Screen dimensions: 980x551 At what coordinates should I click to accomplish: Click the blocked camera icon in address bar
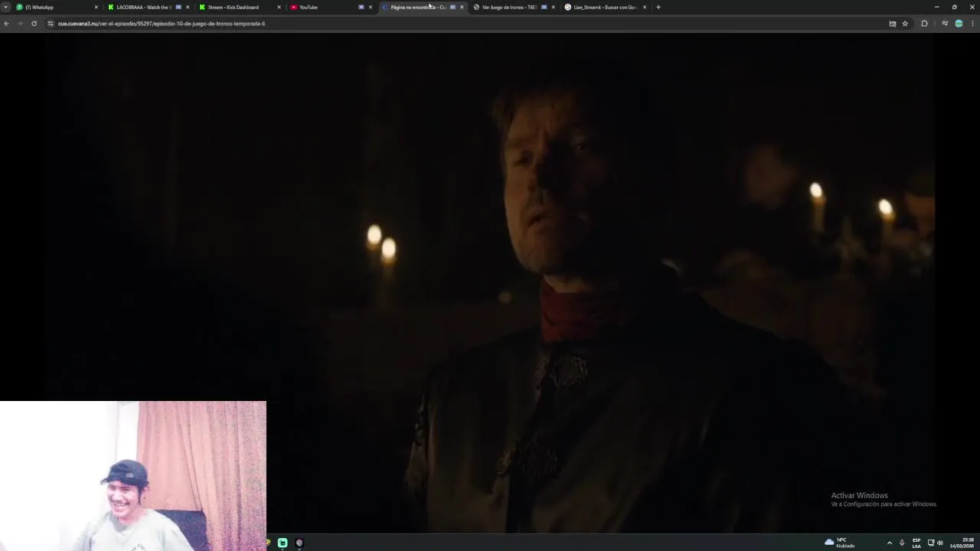click(893, 24)
